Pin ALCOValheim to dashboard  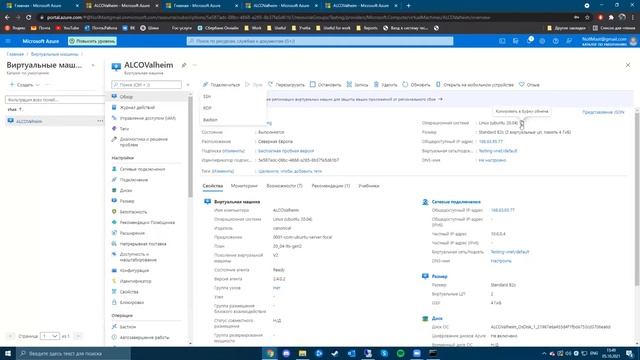(184, 65)
